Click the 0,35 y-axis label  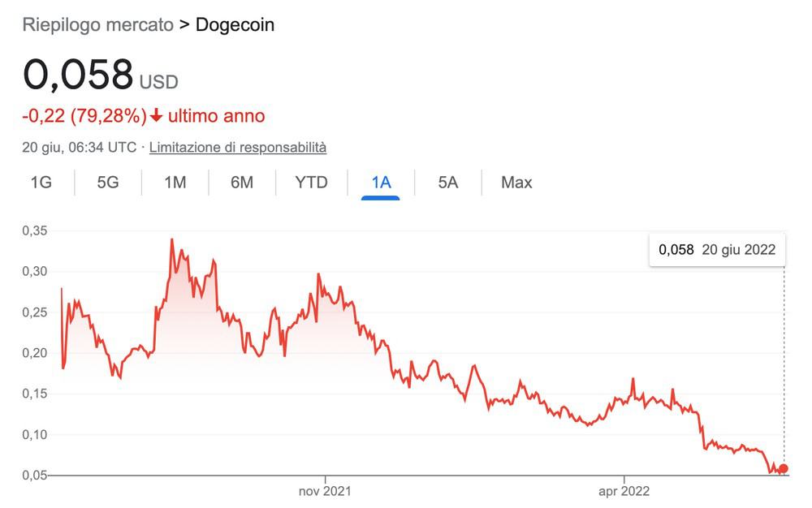click(35, 230)
